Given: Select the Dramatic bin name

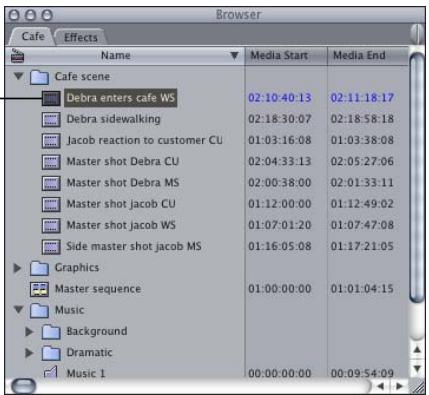Looking at the screenshot, I should 89,353.
